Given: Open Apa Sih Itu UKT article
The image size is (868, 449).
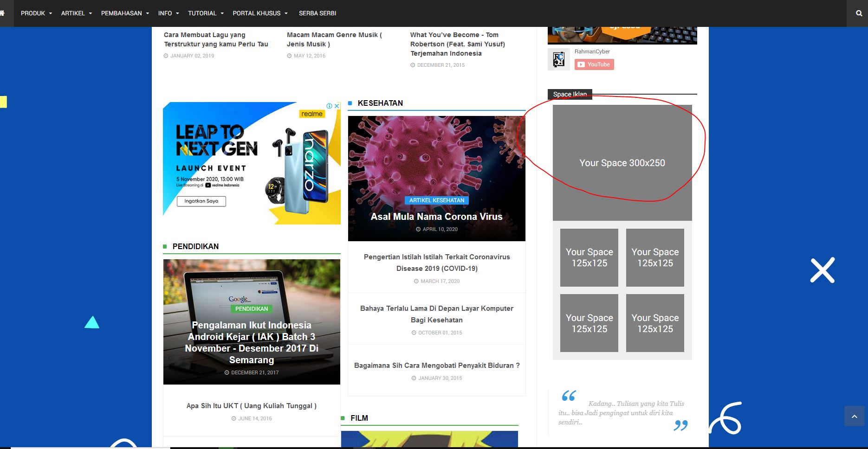Looking at the screenshot, I should (251, 405).
